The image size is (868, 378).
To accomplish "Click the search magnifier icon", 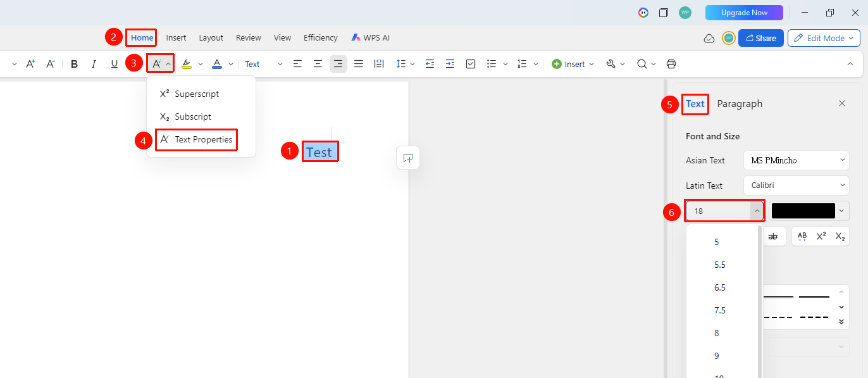I will (642, 64).
